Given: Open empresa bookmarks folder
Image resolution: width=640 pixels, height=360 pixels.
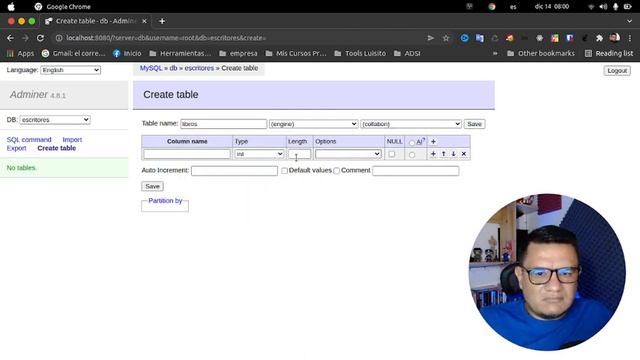Looking at the screenshot, I should [238, 53].
